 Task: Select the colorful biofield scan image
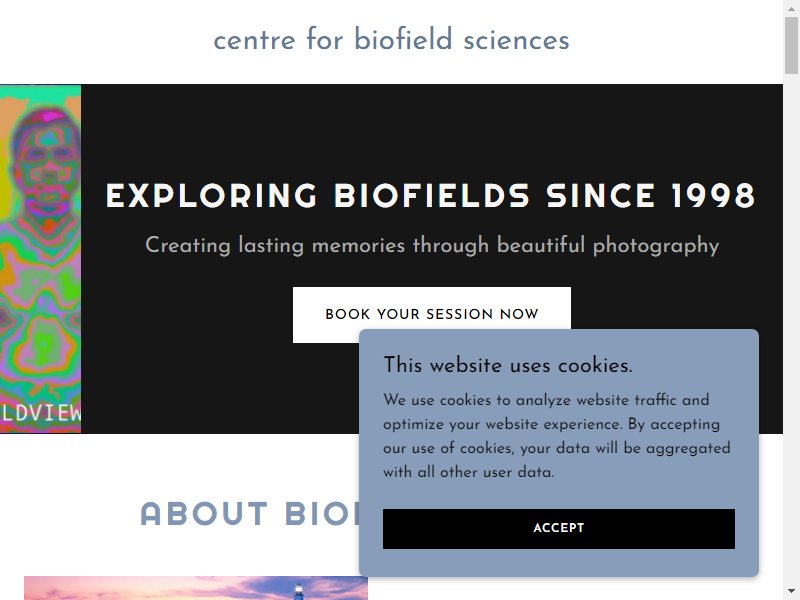tap(40, 259)
